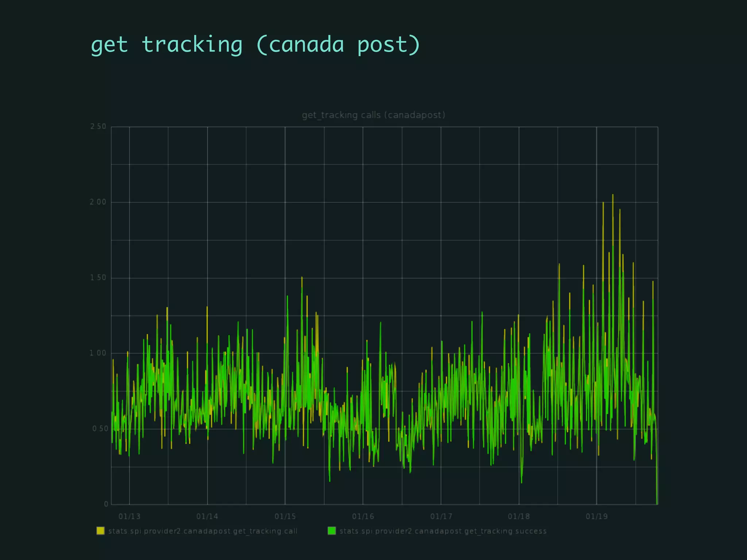Screen dimensions: 747x560
Task: Click the 01/18 x-axis date label
Action: 519,517
